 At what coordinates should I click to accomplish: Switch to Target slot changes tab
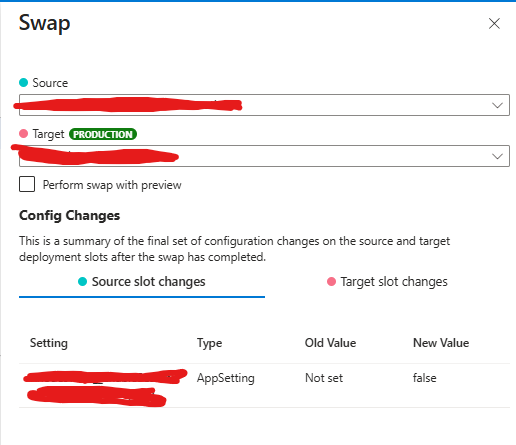387,282
